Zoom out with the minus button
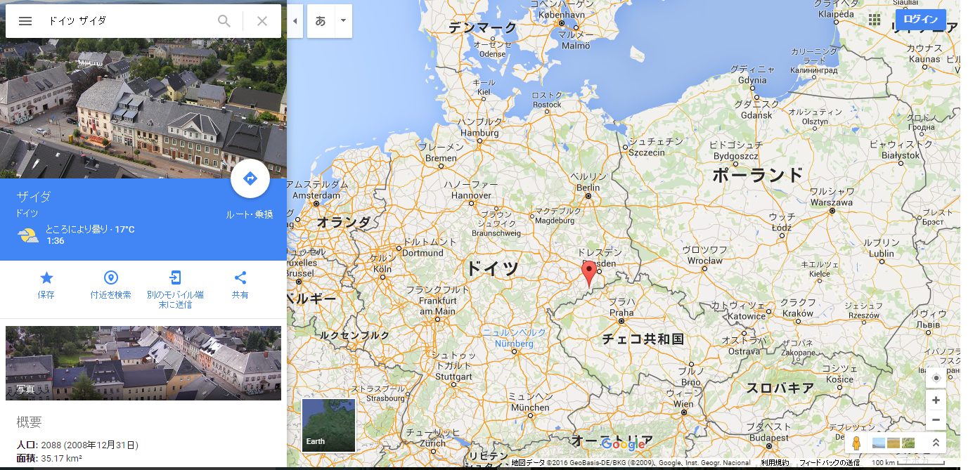Image resolution: width=980 pixels, height=470 pixels. pyautogui.click(x=936, y=420)
